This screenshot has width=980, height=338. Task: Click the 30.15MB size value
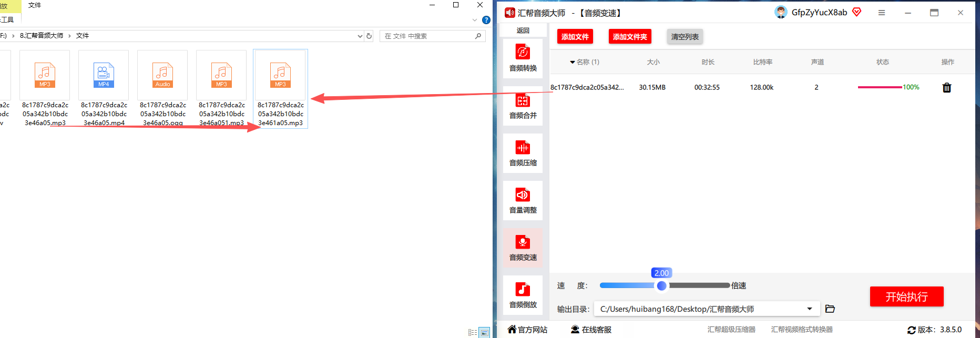pos(652,87)
